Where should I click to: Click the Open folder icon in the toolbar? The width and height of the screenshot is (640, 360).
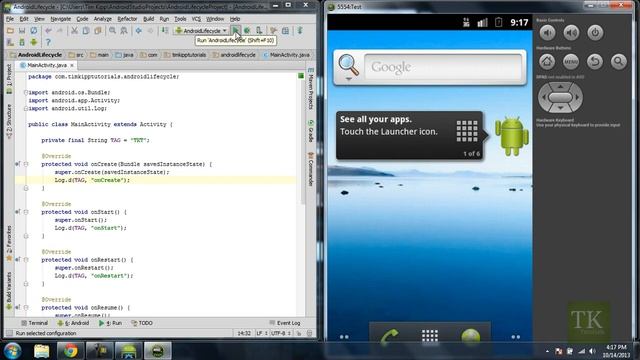pos(10,31)
